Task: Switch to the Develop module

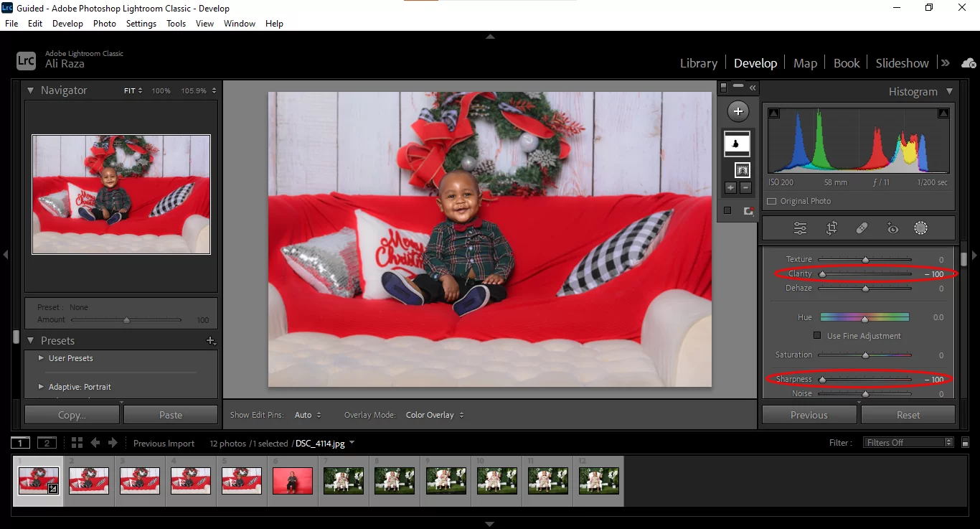Action: tap(755, 63)
